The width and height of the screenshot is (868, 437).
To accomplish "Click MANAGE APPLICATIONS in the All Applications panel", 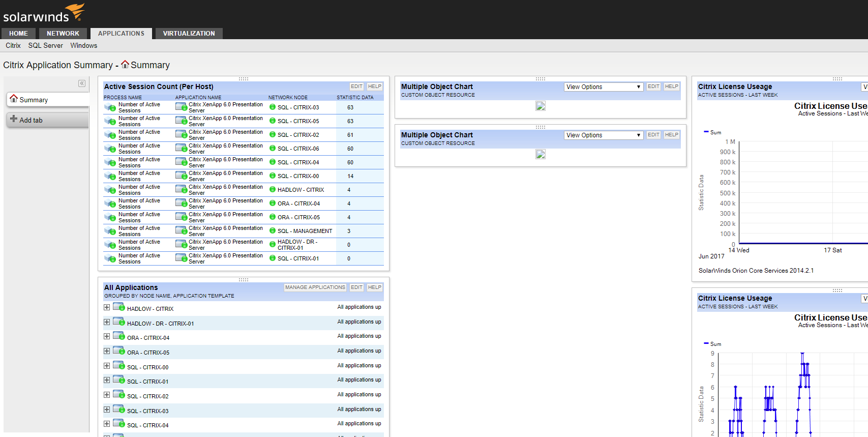I will coord(315,287).
